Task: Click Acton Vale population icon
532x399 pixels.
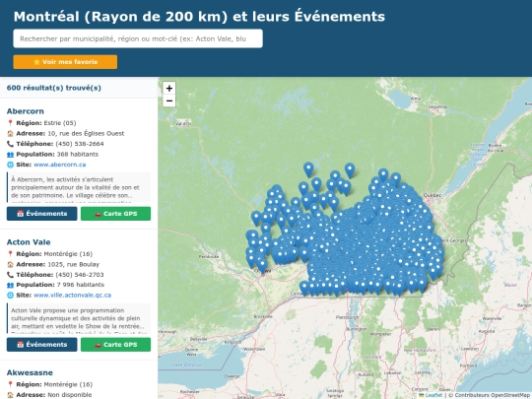Action: 10,285
